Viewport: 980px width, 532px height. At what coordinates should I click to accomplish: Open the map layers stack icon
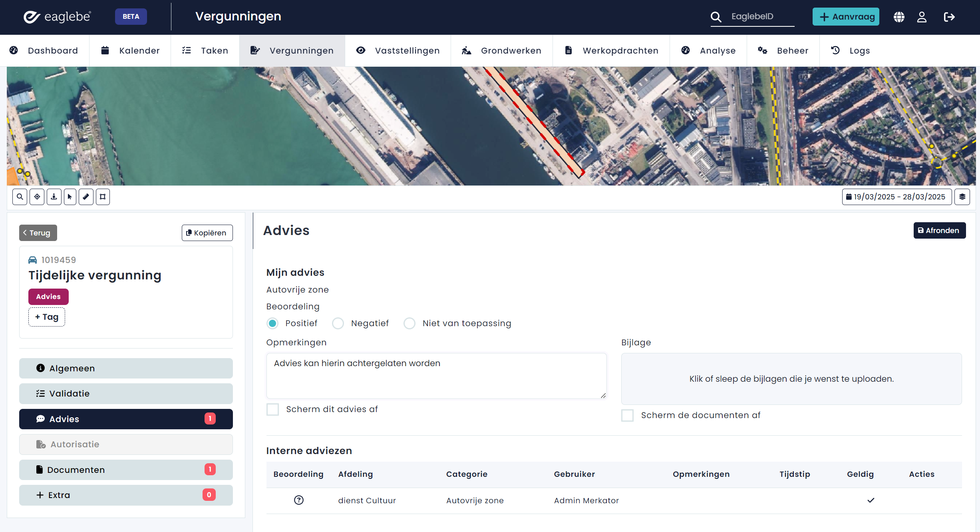point(962,197)
